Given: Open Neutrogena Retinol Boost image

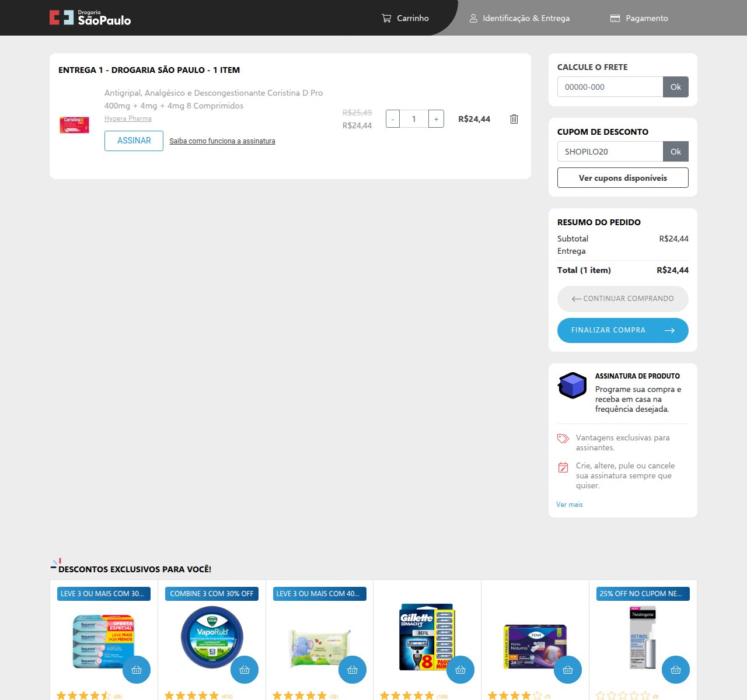Looking at the screenshot, I should click(643, 638).
